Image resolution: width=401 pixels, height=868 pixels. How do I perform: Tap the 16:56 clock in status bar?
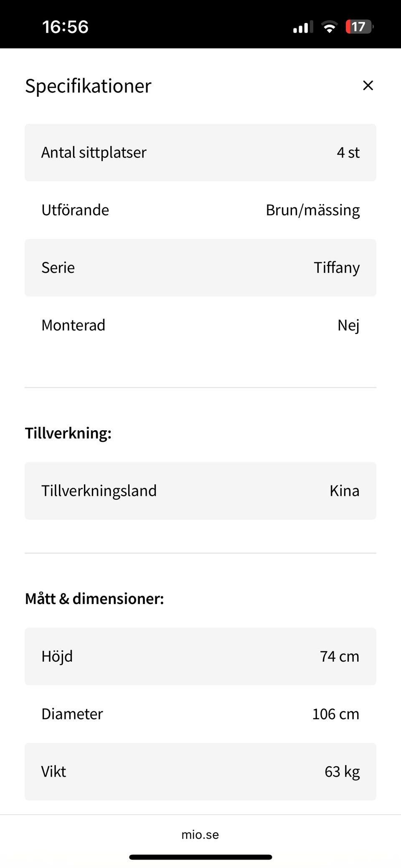tap(65, 27)
